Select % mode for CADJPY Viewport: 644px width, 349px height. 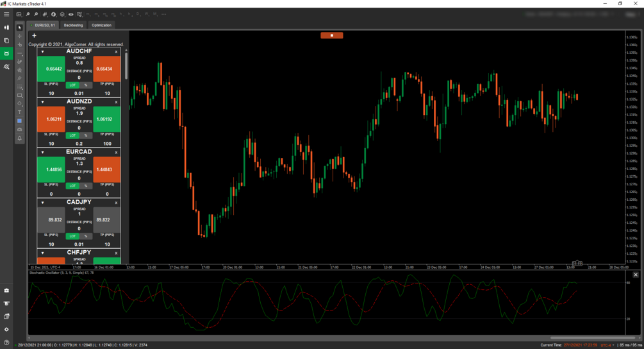point(86,236)
